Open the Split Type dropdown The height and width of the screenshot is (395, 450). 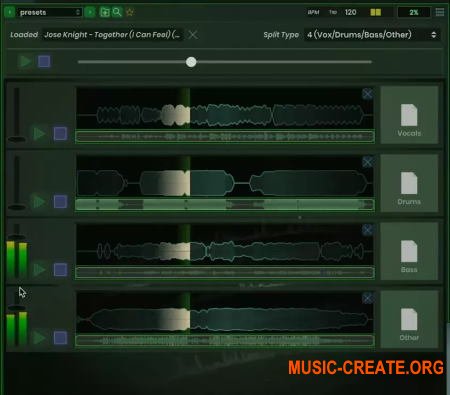pyautogui.click(x=371, y=35)
